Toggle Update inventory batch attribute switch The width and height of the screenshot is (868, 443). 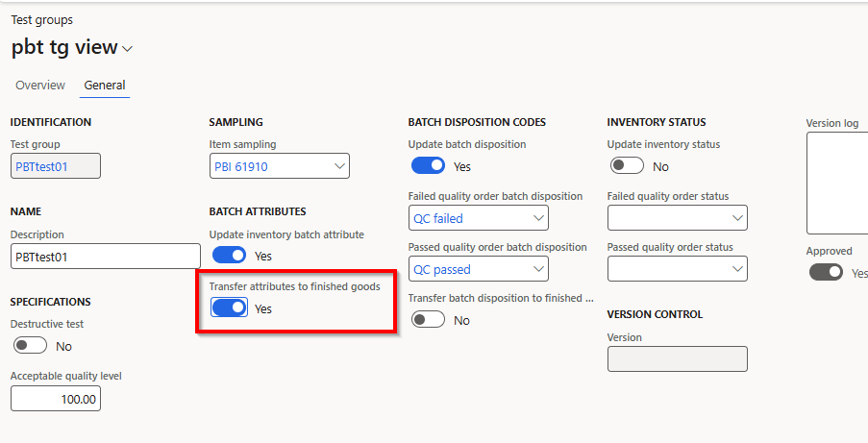pos(230,256)
